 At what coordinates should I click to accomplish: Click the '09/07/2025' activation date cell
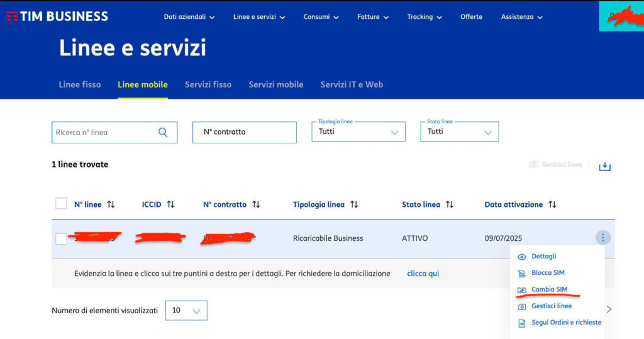(503, 238)
